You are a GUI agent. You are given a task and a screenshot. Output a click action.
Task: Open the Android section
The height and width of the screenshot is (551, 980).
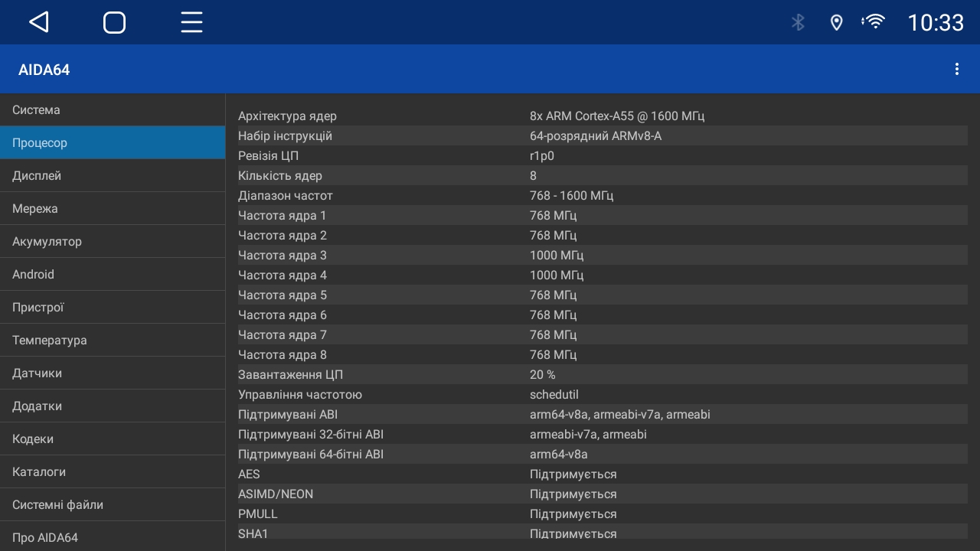[x=113, y=274]
